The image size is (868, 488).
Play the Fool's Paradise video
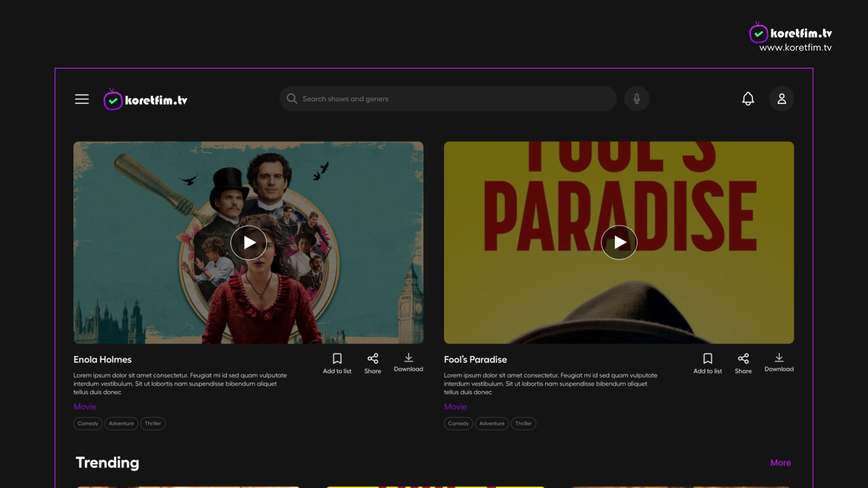[x=619, y=242]
